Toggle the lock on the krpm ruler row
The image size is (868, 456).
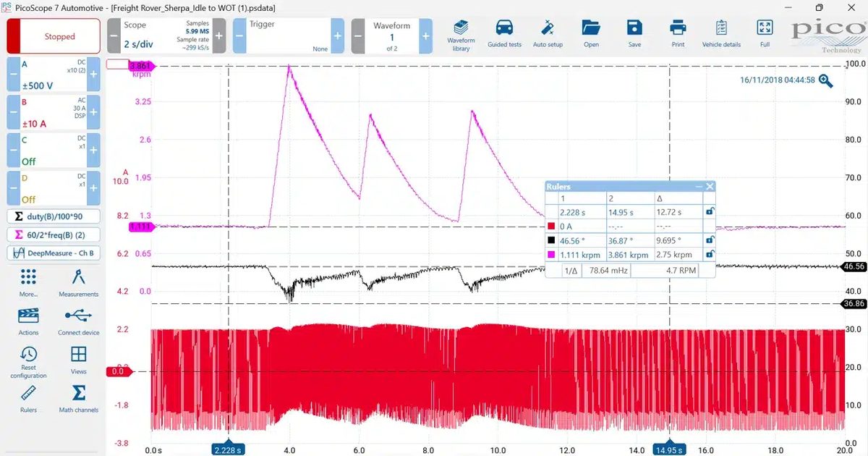pos(710,254)
